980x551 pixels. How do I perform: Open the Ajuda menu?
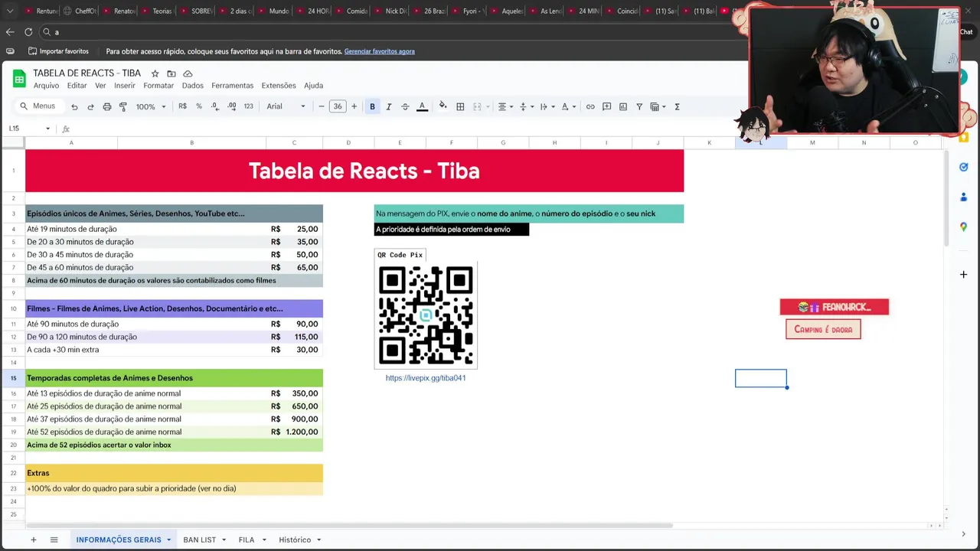pyautogui.click(x=313, y=86)
